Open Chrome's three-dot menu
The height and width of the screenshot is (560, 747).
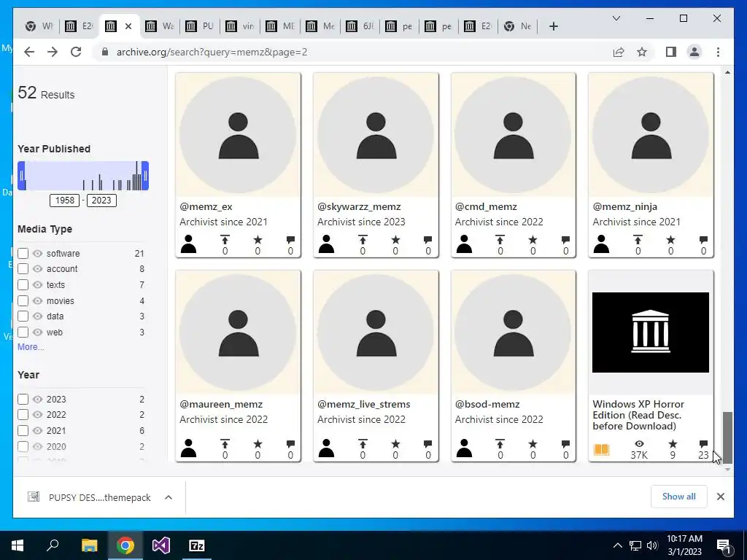pyautogui.click(x=718, y=52)
